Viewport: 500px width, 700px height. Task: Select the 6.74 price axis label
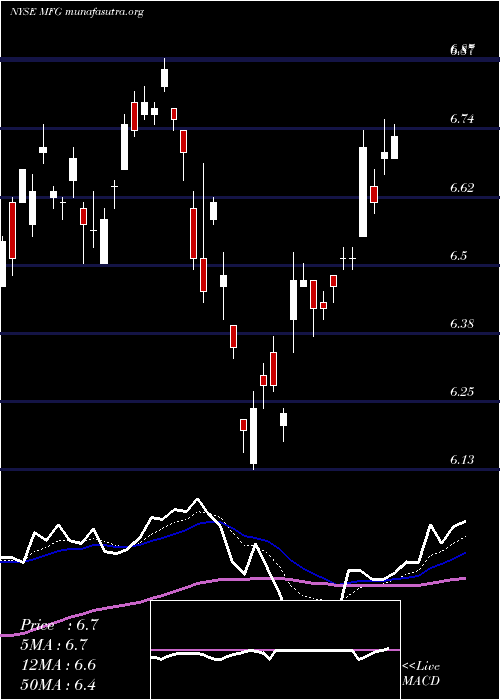(x=462, y=119)
